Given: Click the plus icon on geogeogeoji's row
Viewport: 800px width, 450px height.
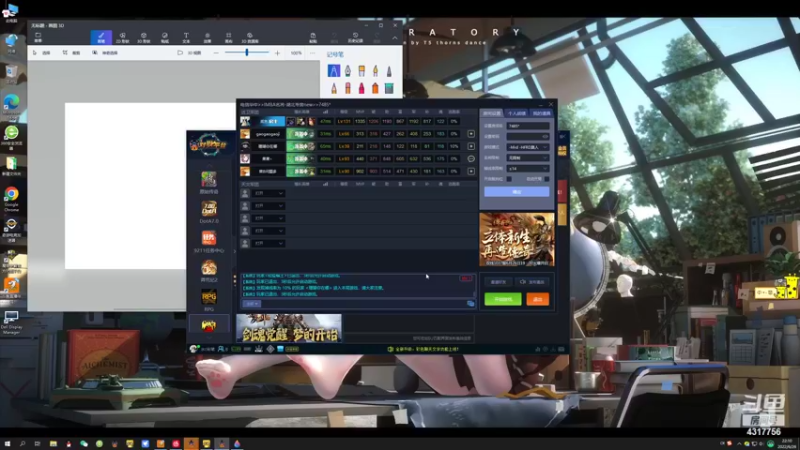Looking at the screenshot, I should [x=471, y=134].
